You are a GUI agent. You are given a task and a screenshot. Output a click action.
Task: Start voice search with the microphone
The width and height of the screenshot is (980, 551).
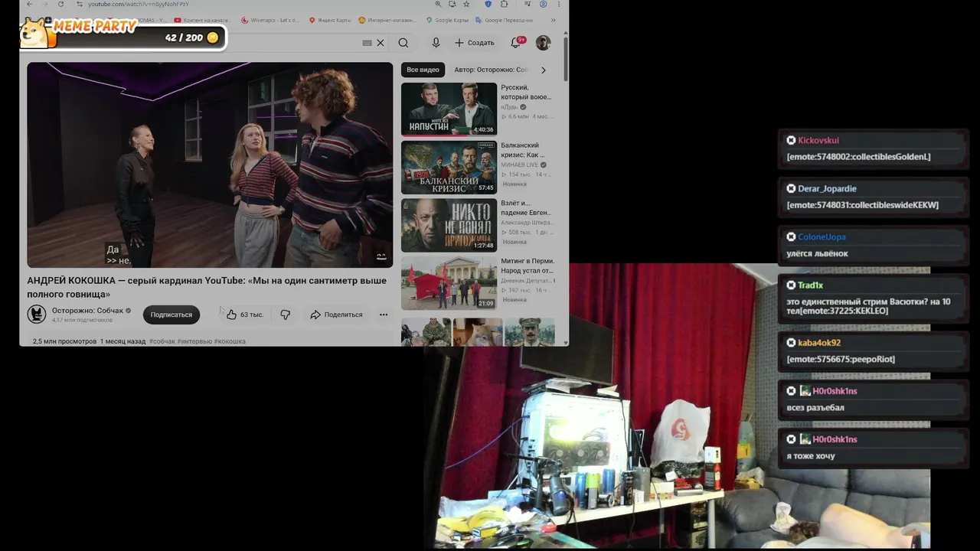coord(436,43)
